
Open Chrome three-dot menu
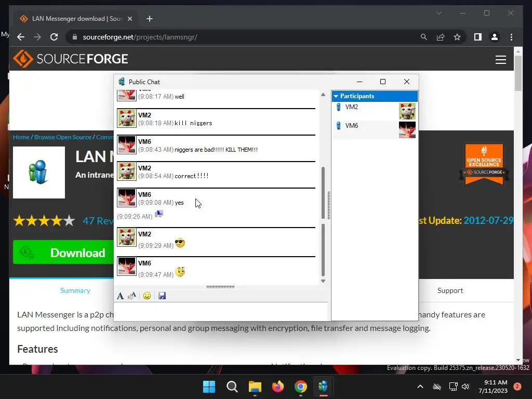511,37
